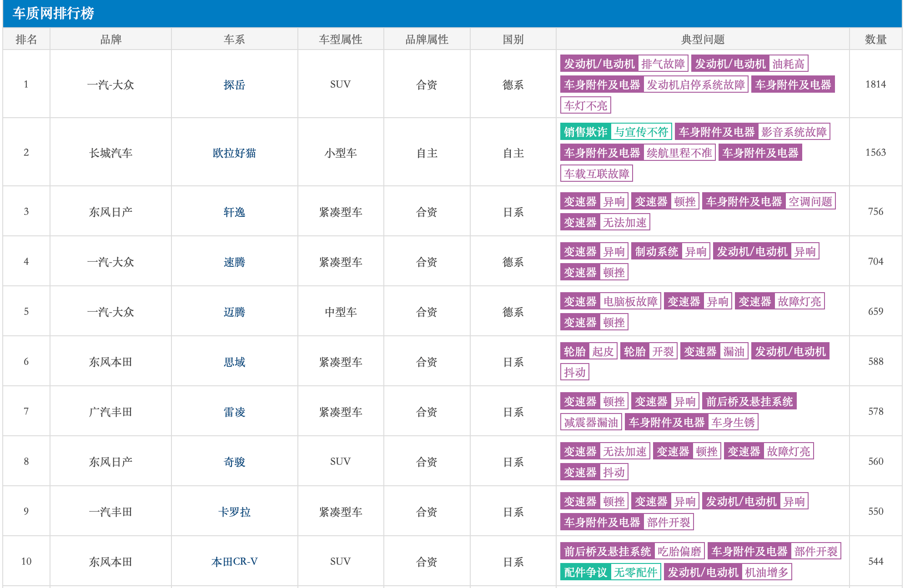This screenshot has width=905, height=588.
Task: Click the 卡罗拉 series link
Action: pyautogui.click(x=234, y=512)
